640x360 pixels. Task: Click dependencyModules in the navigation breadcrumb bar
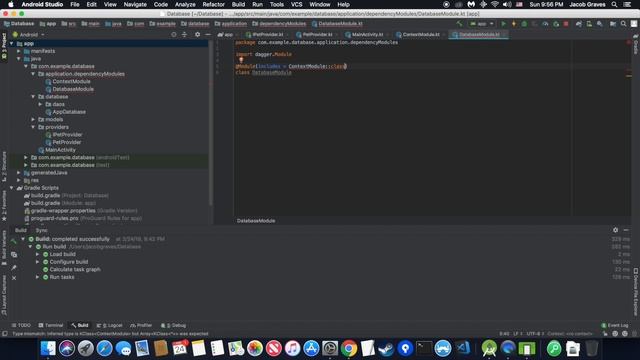pos(279,24)
